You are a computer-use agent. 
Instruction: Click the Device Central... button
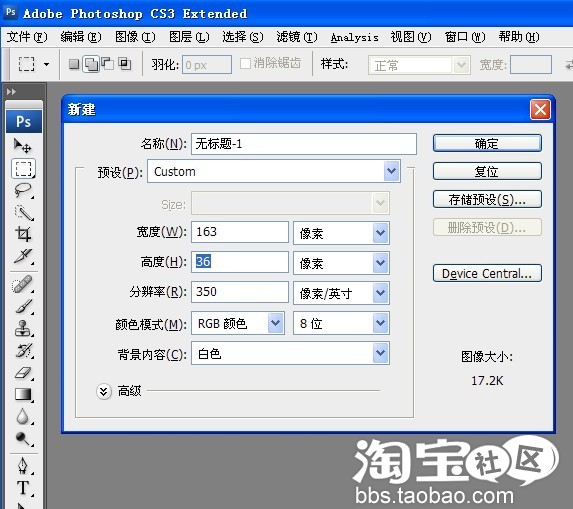[x=487, y=273]
